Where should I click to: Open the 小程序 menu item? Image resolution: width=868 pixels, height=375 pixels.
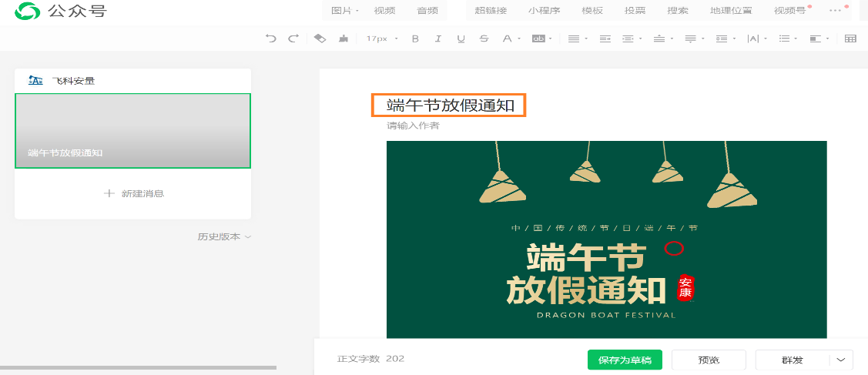544,11
